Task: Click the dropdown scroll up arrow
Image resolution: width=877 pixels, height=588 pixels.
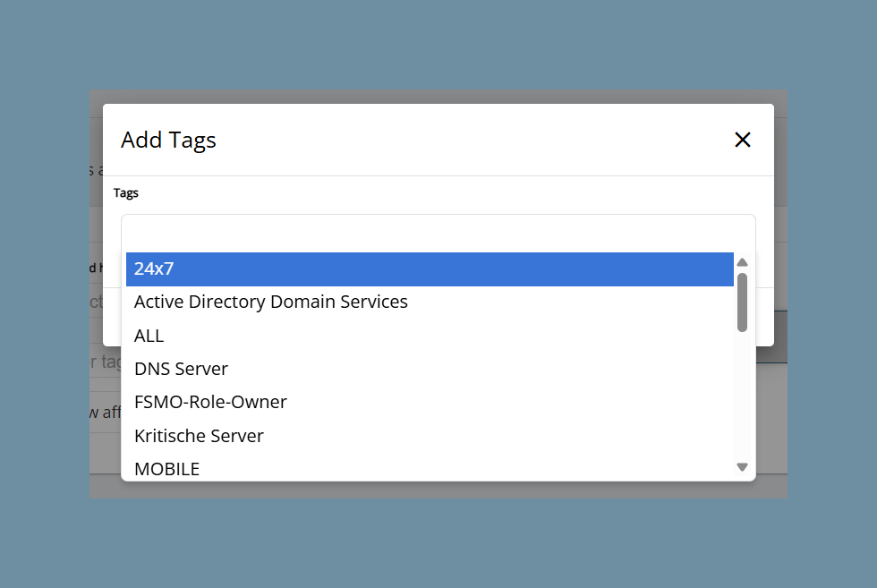Action: [x=742, y=262]
